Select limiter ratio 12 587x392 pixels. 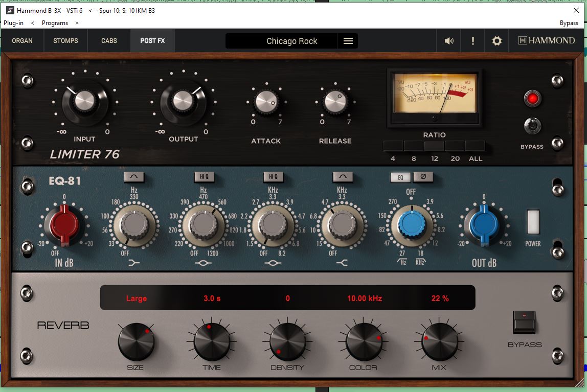(434, 146)
